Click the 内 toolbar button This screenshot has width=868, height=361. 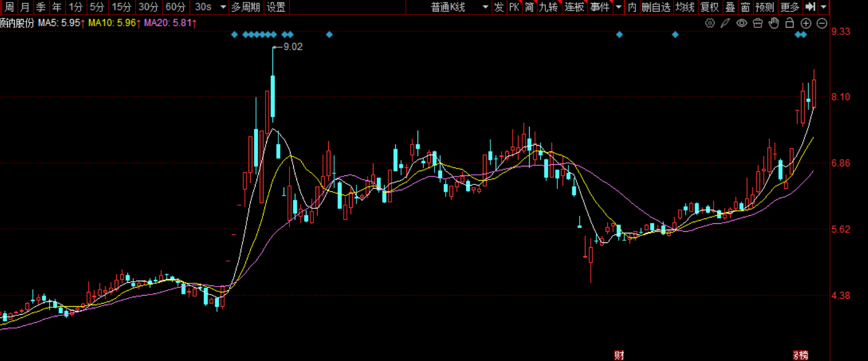tap(632, 7)
